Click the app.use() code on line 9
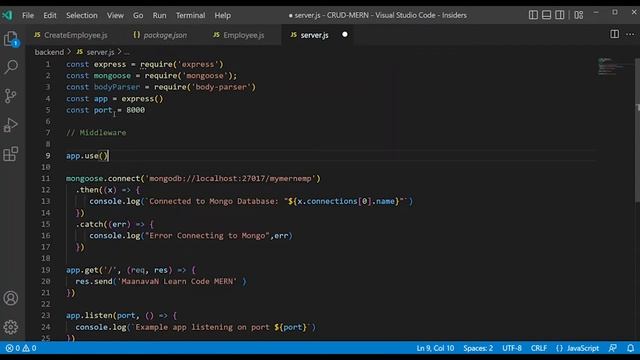 coord(87,156)
